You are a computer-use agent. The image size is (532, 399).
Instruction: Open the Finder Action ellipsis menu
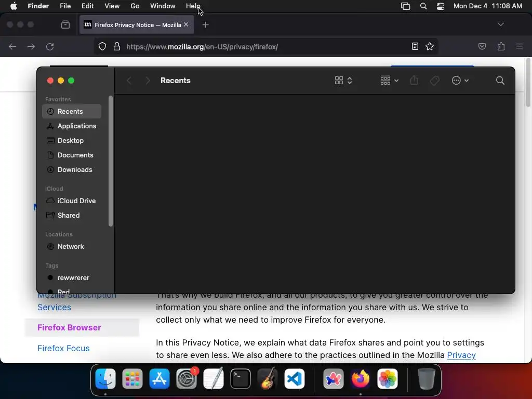(x=460, y=81)
